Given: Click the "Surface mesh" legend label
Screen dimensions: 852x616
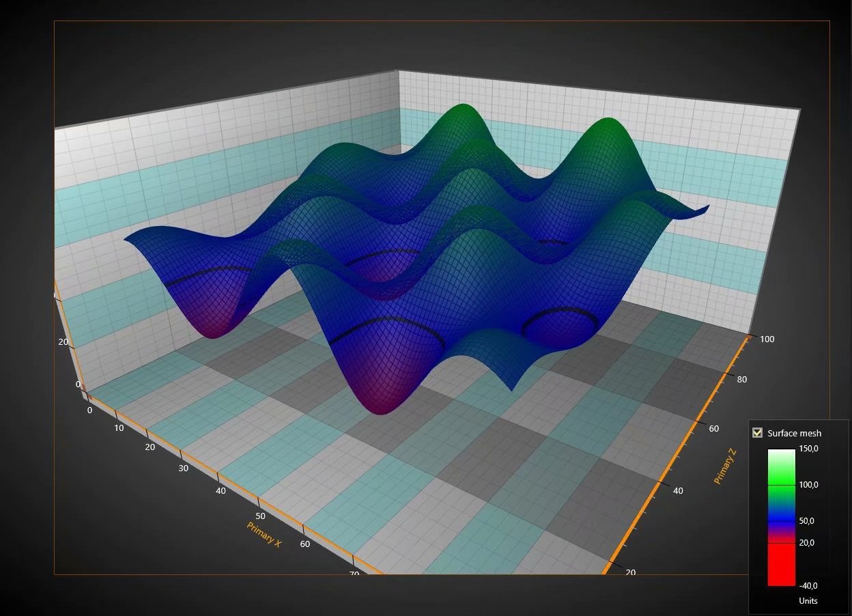Looking at the screenshot, I should pos(794,433).
